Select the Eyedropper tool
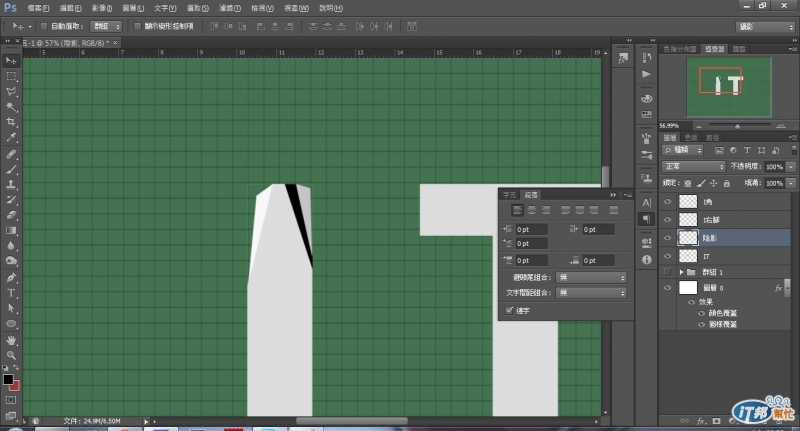The width and height of the screenshot is (800, 431). tap(12, 137)
